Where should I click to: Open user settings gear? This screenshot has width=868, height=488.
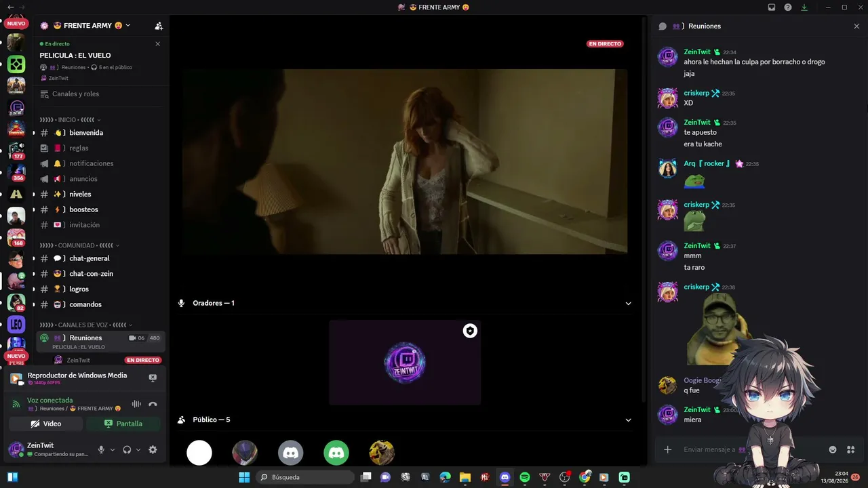153,449
